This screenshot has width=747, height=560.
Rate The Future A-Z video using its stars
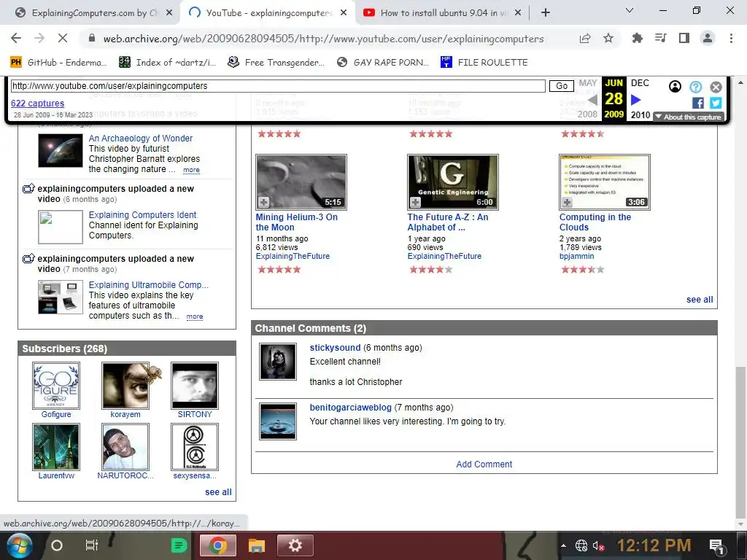coord(430,270)
